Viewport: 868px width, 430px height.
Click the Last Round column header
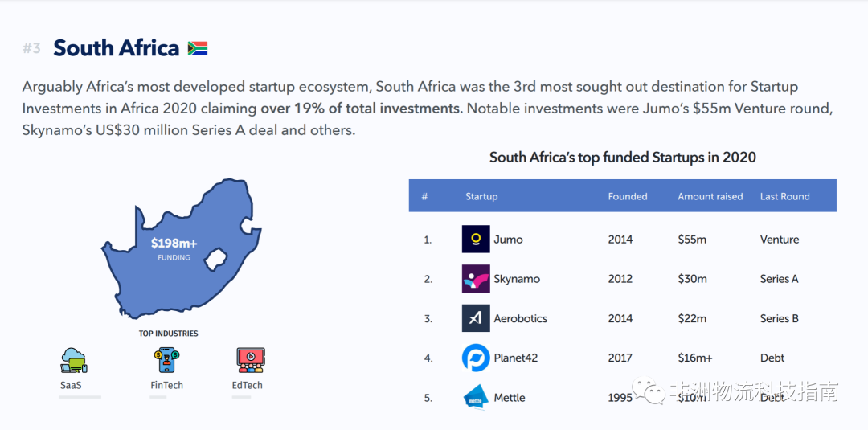click(784, 196)
